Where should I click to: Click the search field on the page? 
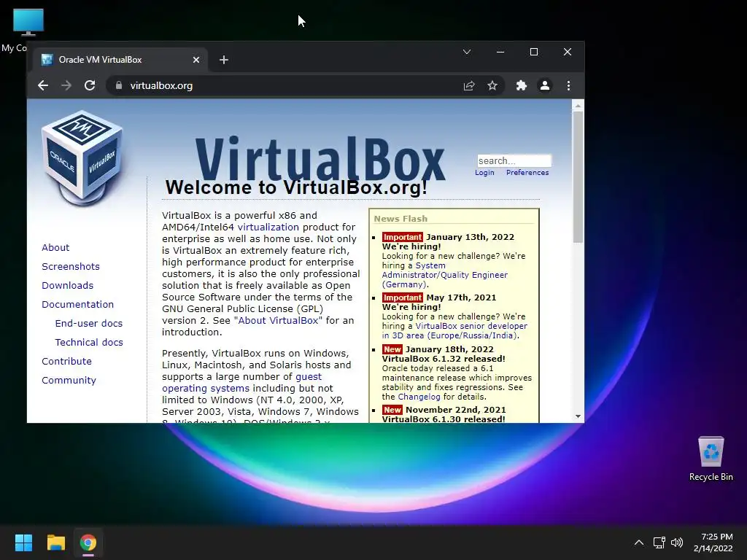pos(514,160)
